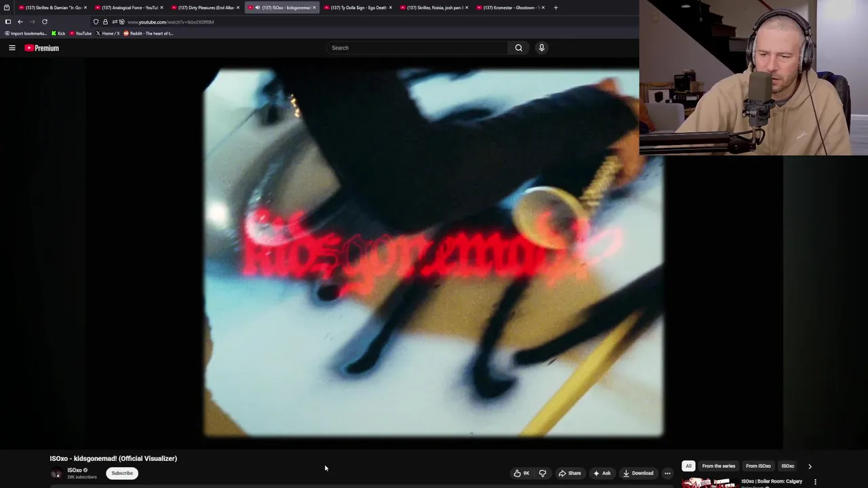Switch to Skrillex & Damian tab
868x488 pixels.
point(52,7)
